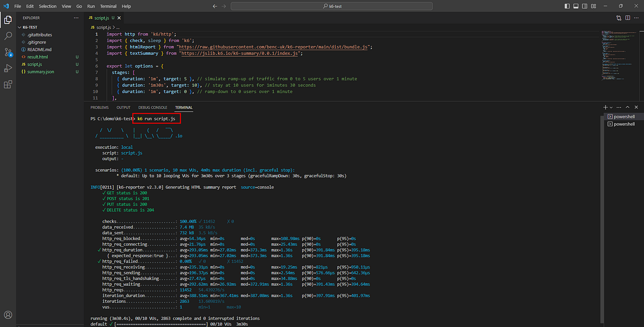644x327 pixels.
Task: Click the Split Editor icon in the editor toolbar
Action: 627,18
